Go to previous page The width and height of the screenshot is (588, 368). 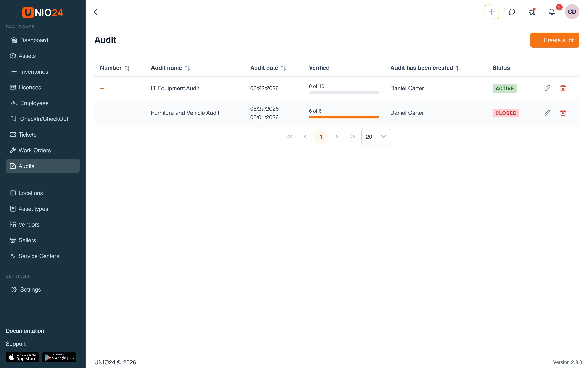tap(305, 137)
